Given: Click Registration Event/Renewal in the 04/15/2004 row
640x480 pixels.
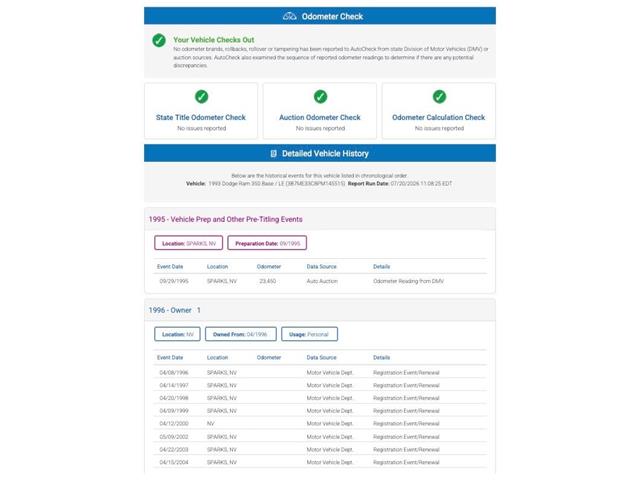Looking at the screenshot, I should 406,462.
